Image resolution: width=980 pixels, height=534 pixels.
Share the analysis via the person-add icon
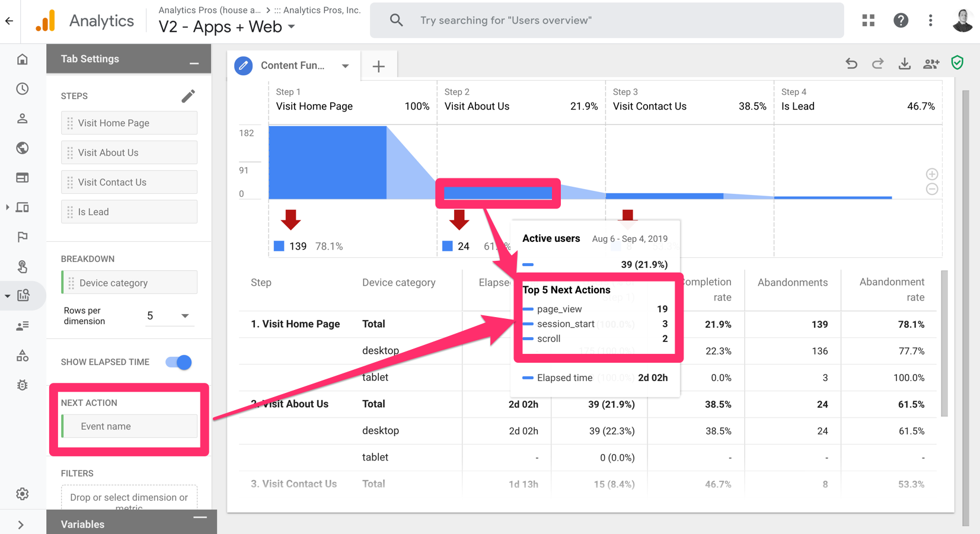point(931,63)
